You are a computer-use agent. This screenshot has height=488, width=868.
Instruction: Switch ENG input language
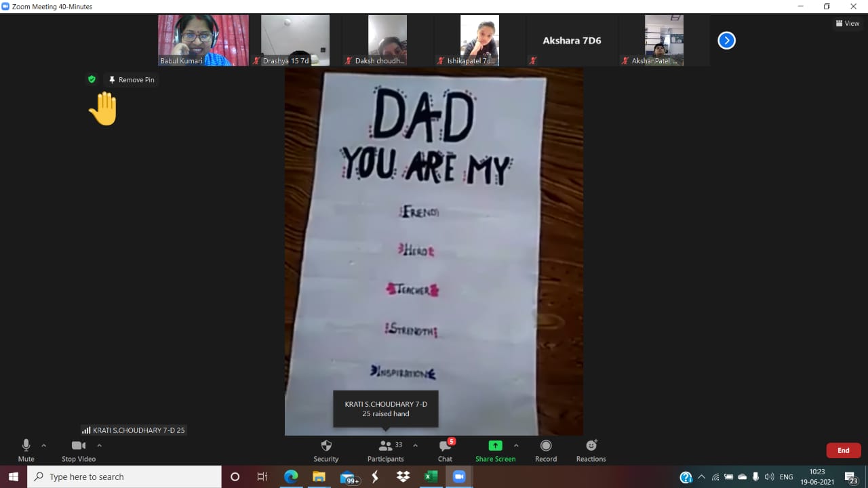(787, 477)
